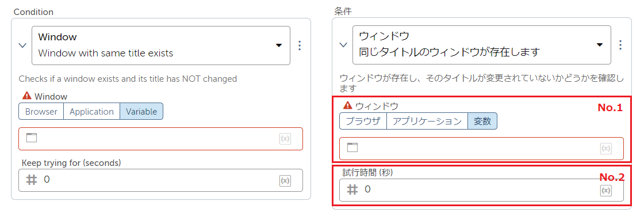Image resolution: width=644 pixels, height=216 pixels.
Task: Collapse the English Condition chevron
Action: [x=23, y=46]
